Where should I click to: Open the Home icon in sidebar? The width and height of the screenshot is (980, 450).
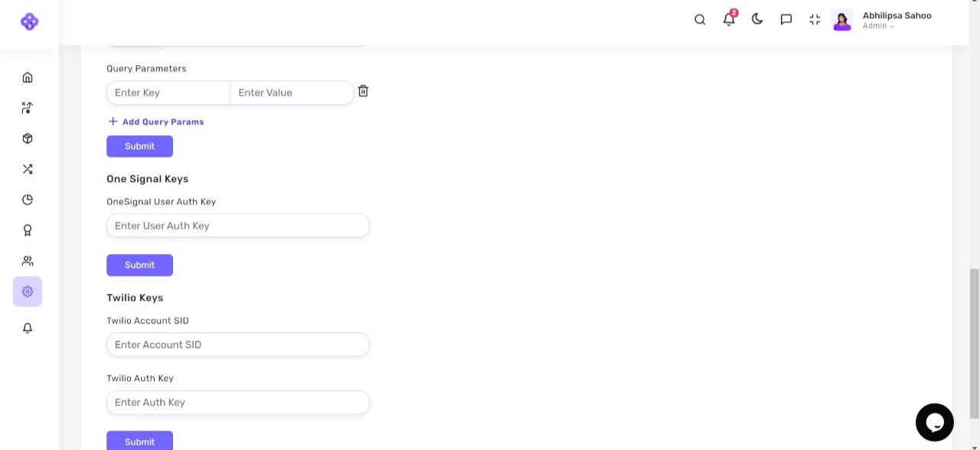(x=28, y=77)
